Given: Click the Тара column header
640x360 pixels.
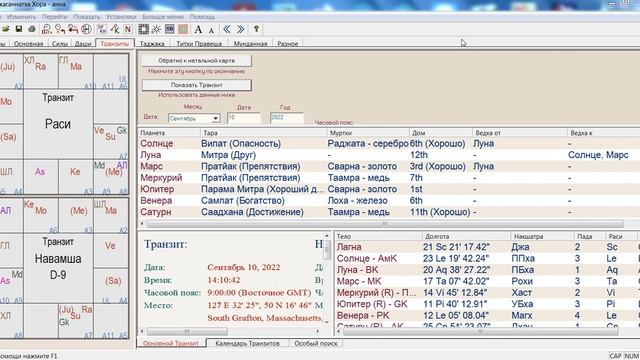Looking at the screenshot, I should (263, 133).
